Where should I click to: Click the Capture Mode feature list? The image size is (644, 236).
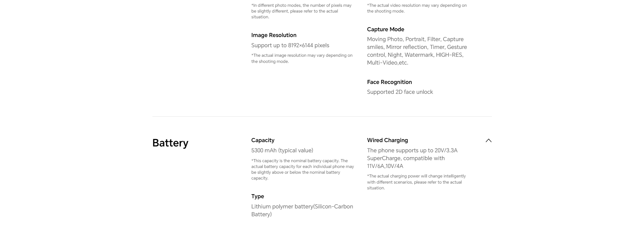coord(417,51)
